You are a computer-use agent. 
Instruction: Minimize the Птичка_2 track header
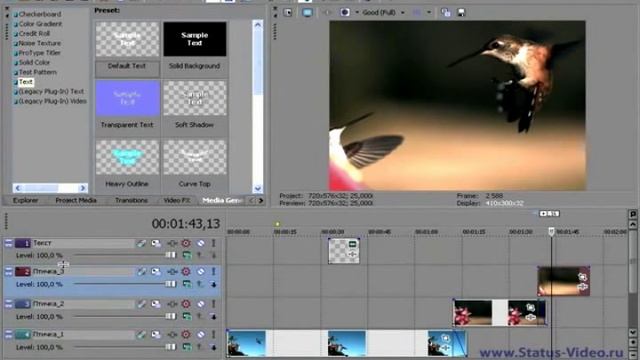[9, 304]
